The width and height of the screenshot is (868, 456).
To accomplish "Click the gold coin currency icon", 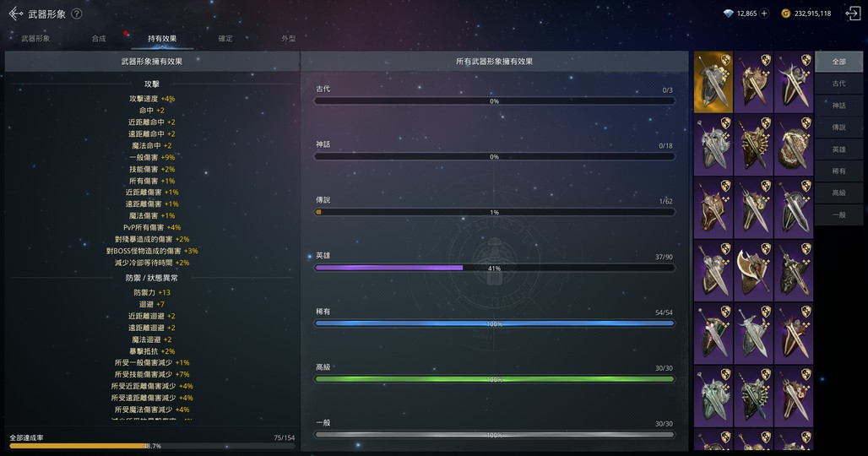I will tap(785, 14).
